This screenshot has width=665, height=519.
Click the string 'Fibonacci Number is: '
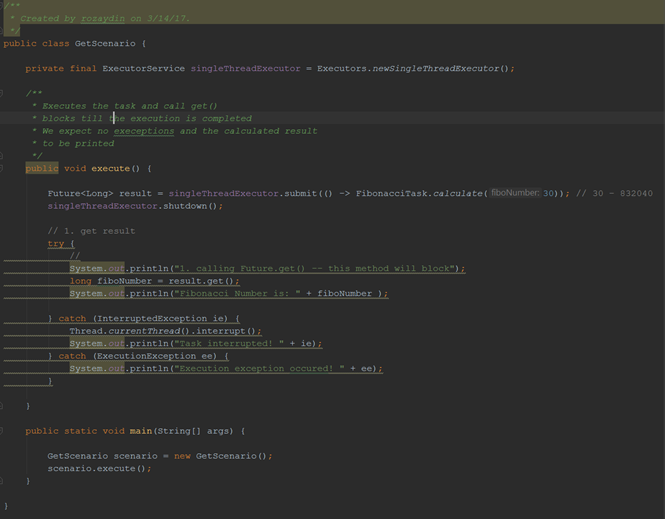point(238,293)
